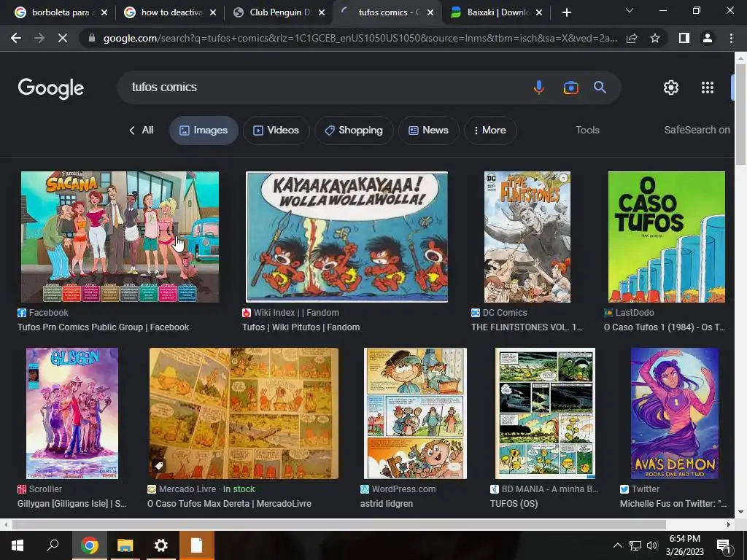This screenshot has height=560, width=747.
Task: Open 'Michelle Fus on Twitter' result link
Action: click(x=673, y=503)
